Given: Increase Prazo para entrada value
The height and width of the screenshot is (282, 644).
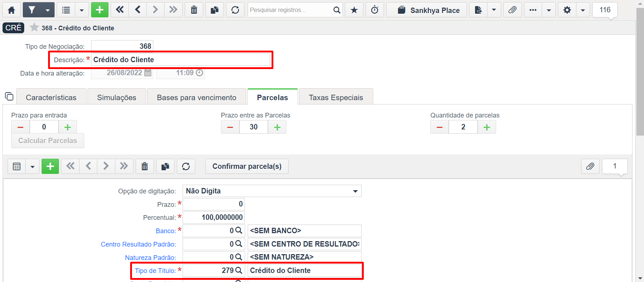Looking at the screenshot, I should (68, 127).
